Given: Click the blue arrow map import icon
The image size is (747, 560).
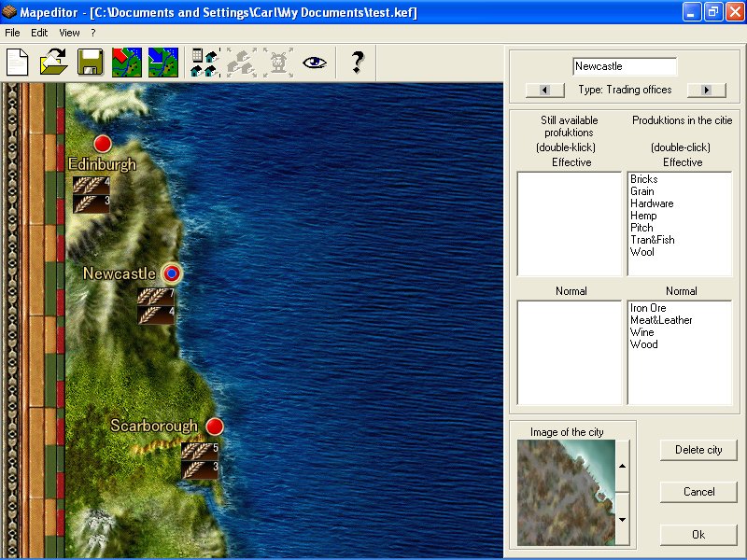Looking at the screenshot, I should coord(163,63).
